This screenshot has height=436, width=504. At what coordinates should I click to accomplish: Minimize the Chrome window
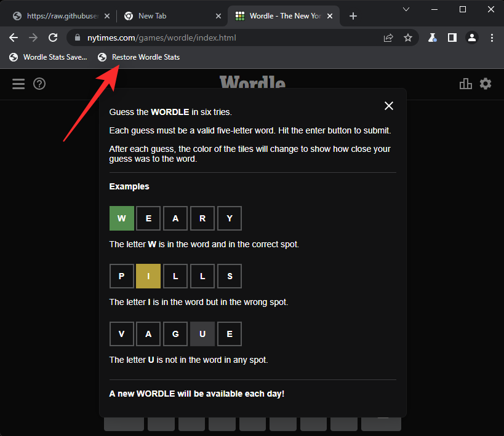[434, 9]
